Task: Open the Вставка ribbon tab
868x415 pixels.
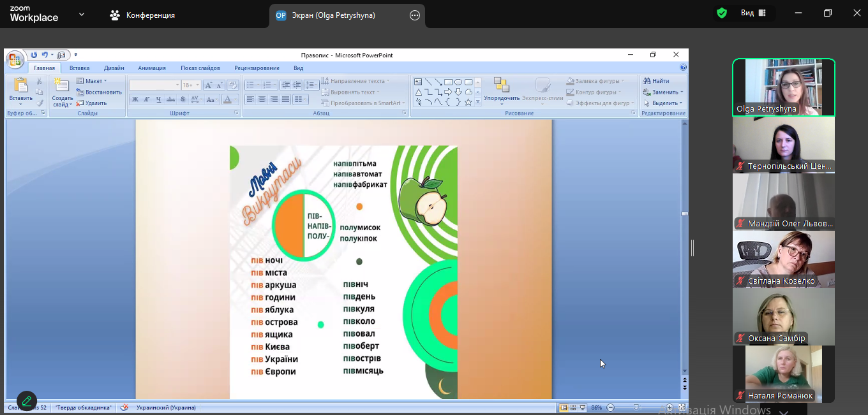Action: (79, 68)
